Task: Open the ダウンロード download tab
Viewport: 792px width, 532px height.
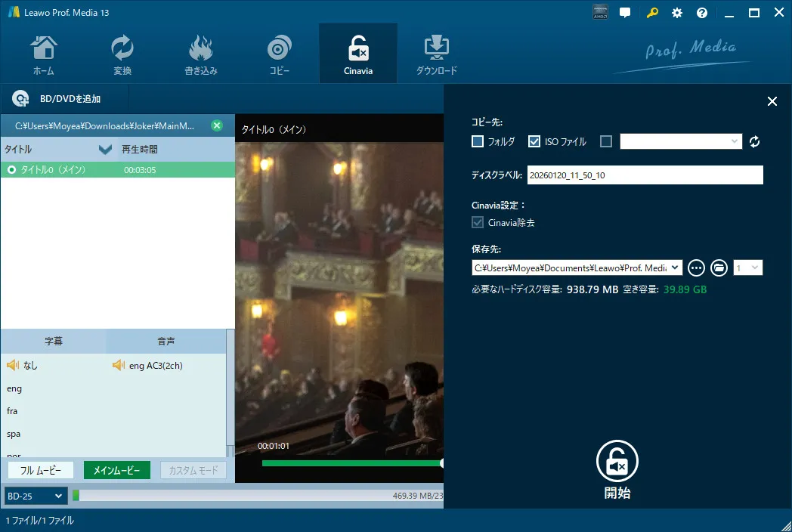Action: pyautogui.click(x=436, y=54)
